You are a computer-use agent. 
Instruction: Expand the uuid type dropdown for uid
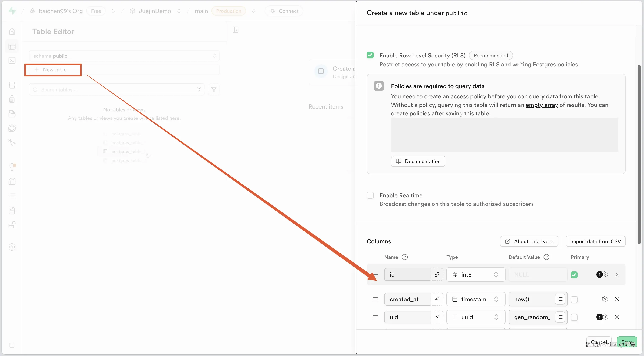point(476,317)
